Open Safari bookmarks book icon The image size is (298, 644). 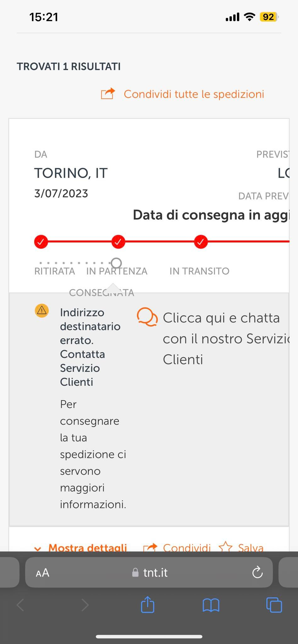pyautogui.click(x=211, y=605)
